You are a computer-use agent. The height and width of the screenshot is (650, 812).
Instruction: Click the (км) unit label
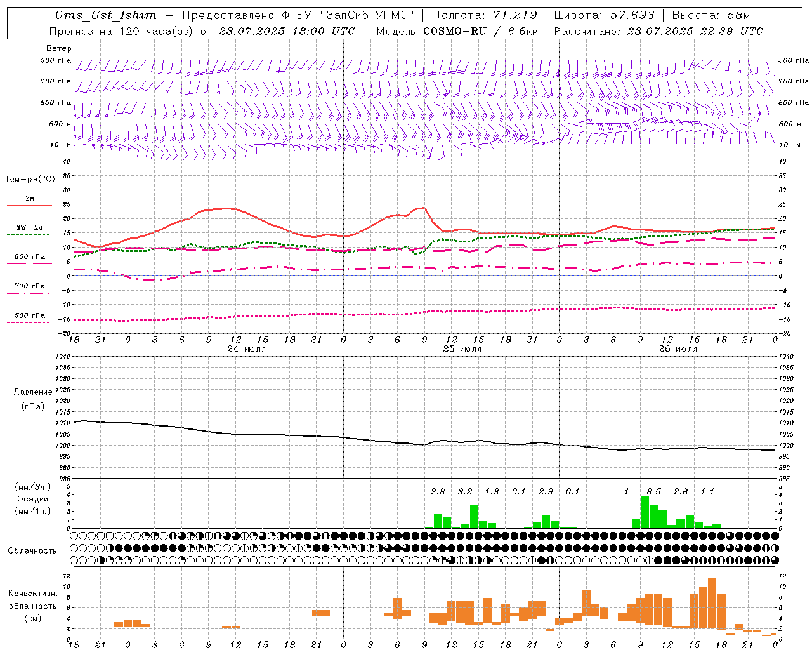point(32,618)
